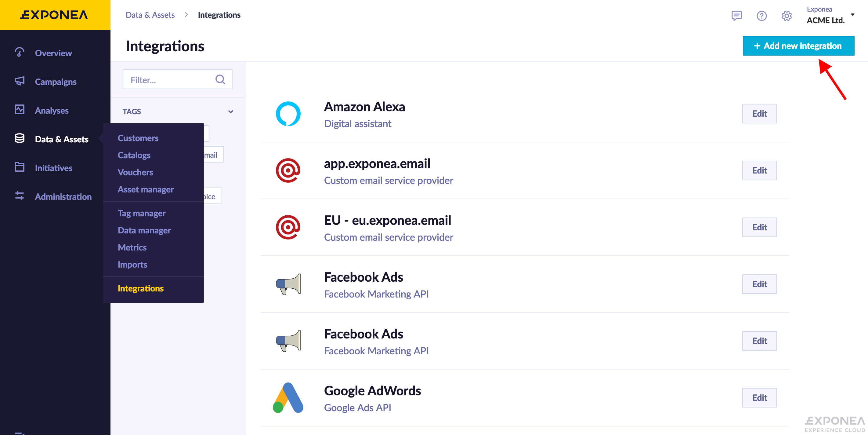Select Customers in the Data & Assets submenu
The width and height of the screenshot is (868, 435).
pyautogui.click(x=138, y=138)
